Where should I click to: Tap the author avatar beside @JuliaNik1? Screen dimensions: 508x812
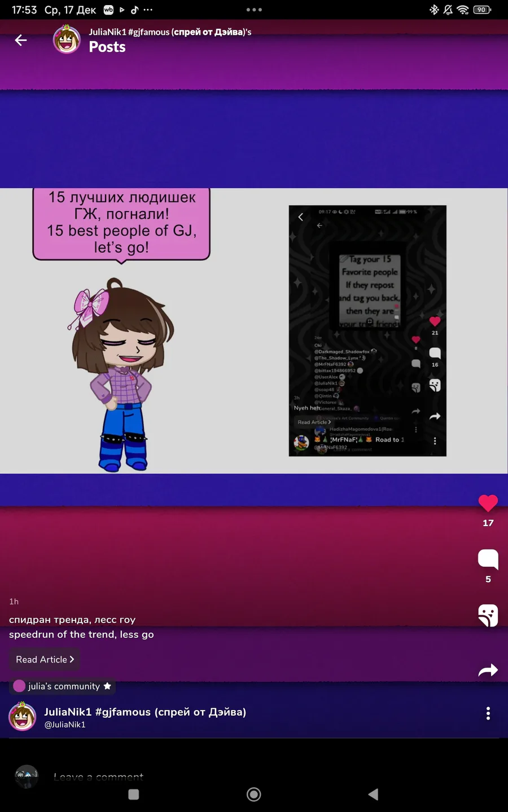tap(23, 716)
